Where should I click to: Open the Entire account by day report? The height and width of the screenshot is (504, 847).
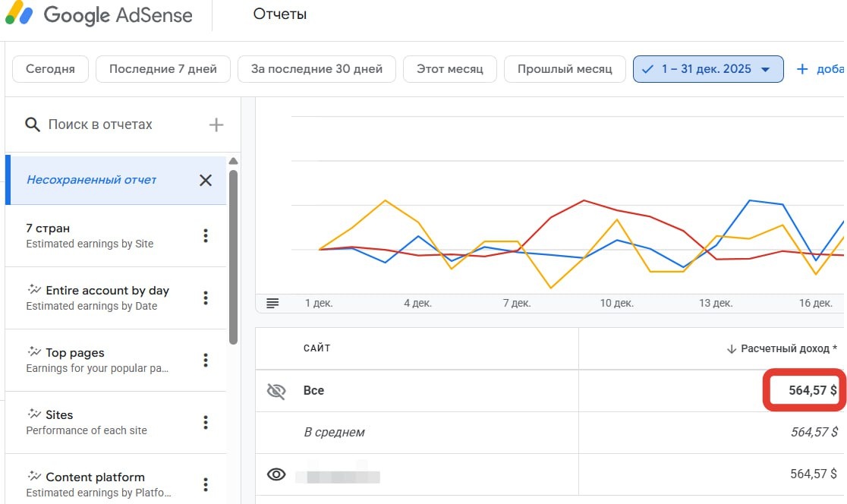[x=115, y=298]
